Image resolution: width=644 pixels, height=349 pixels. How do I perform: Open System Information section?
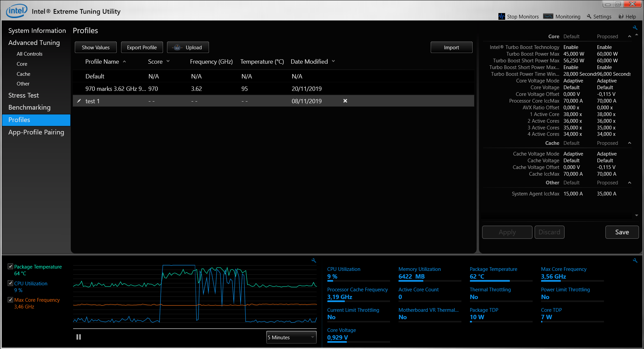[37, 31]
